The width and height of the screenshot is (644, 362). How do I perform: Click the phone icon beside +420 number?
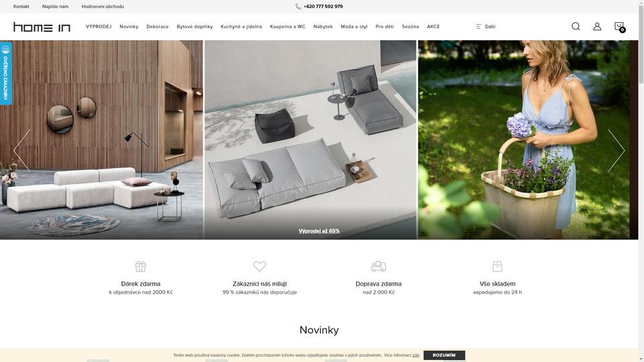[298, 7]
